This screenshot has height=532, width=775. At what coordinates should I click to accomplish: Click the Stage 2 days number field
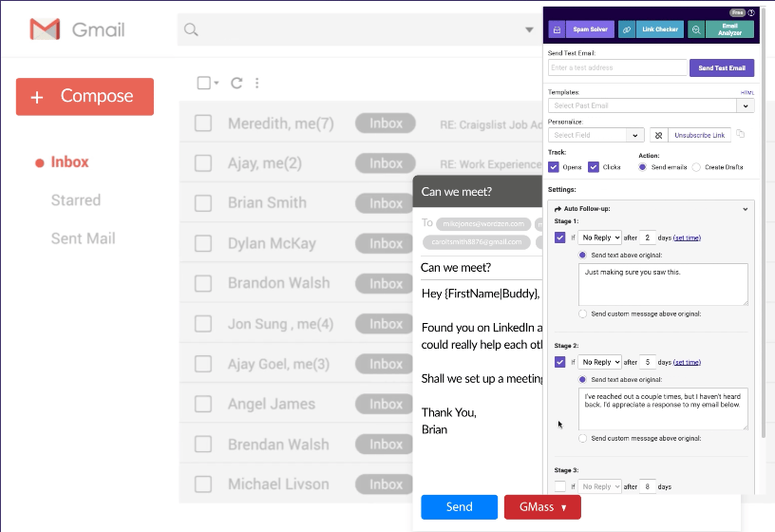[647, 362]
